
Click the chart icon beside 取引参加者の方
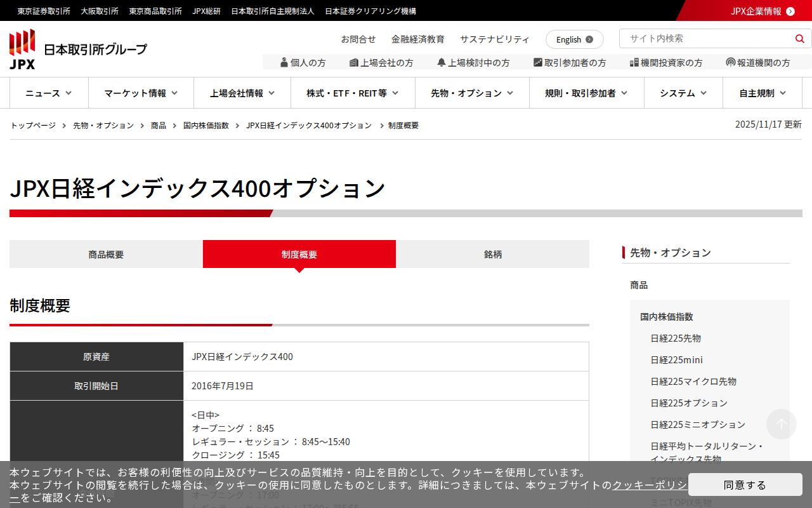tap(538, 62)
